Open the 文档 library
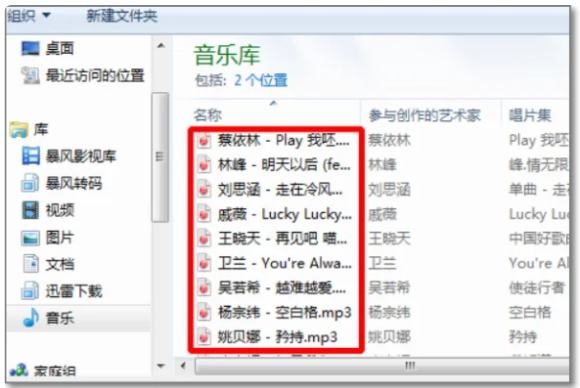 coord(60,264)
